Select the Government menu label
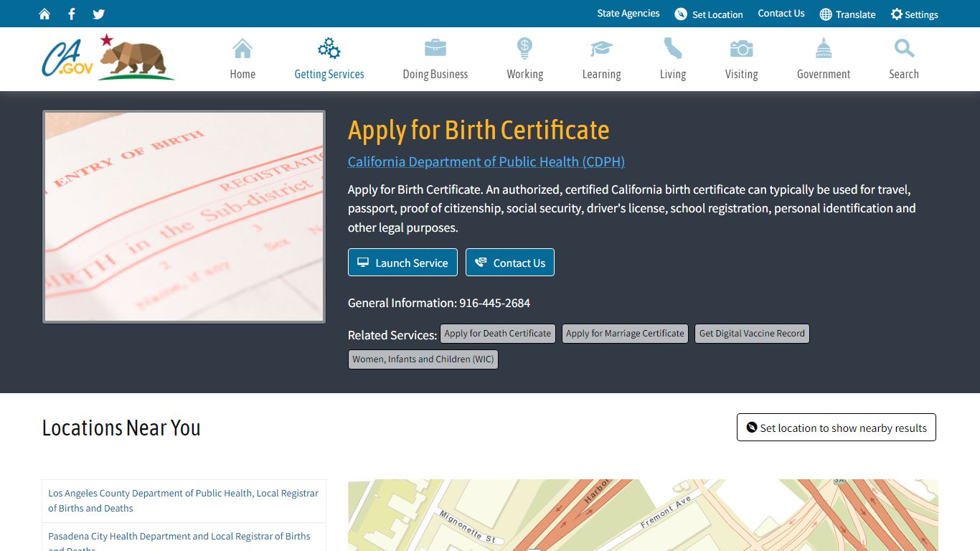 pyautogui.click(x=824, y=74)
